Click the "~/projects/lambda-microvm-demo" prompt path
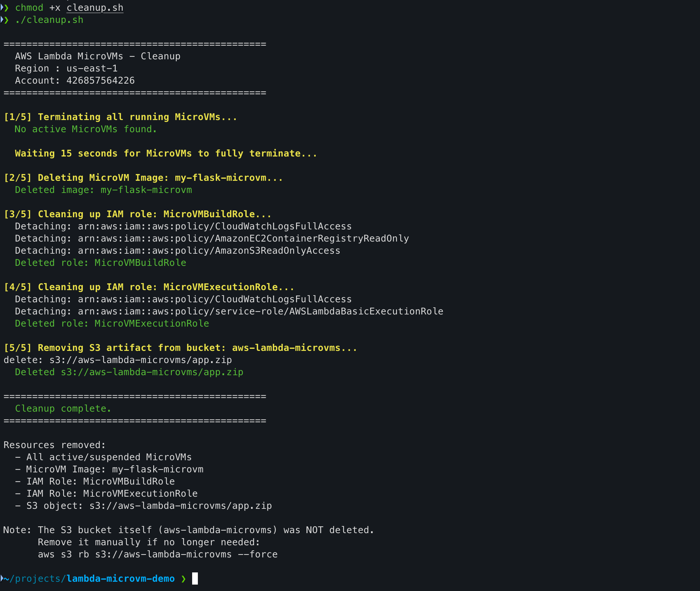This screenshot has height=591, width=700. click(x=89, y=578)
